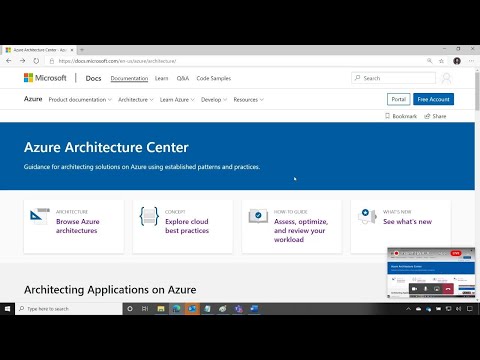This screenshot has width=480, height=360.
Task: Click the Docs link in the header
Action: (93, 78)
